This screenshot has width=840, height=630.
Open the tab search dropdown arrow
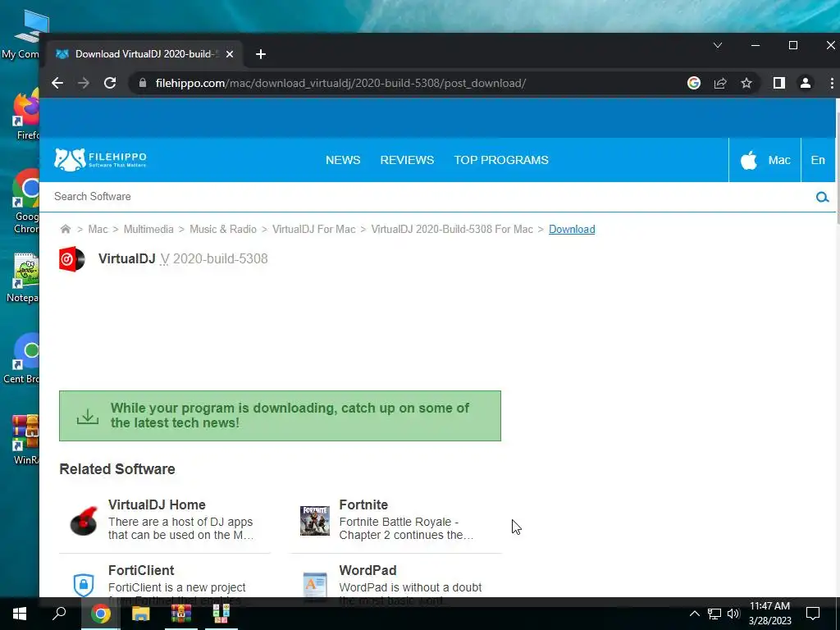click(x=718, y=46)
